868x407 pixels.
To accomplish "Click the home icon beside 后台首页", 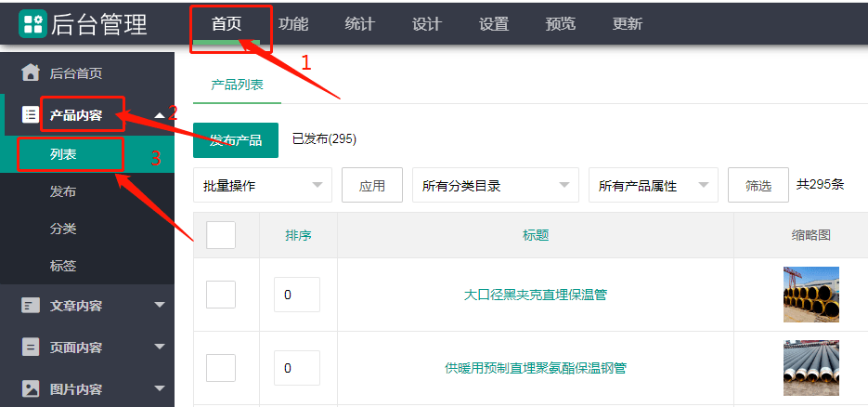I will 31,72.
